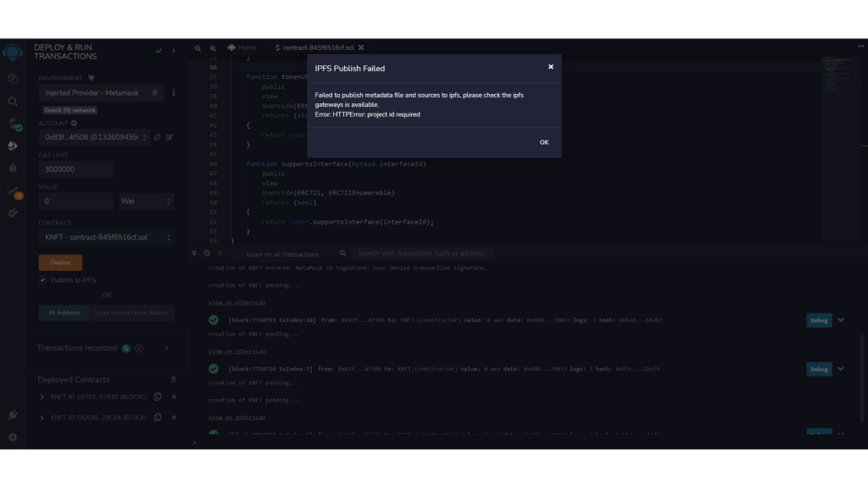Open the File Explorer sidebar icon
The width and height of the screenshot is (868, 488).
click(x=13, y=79)
